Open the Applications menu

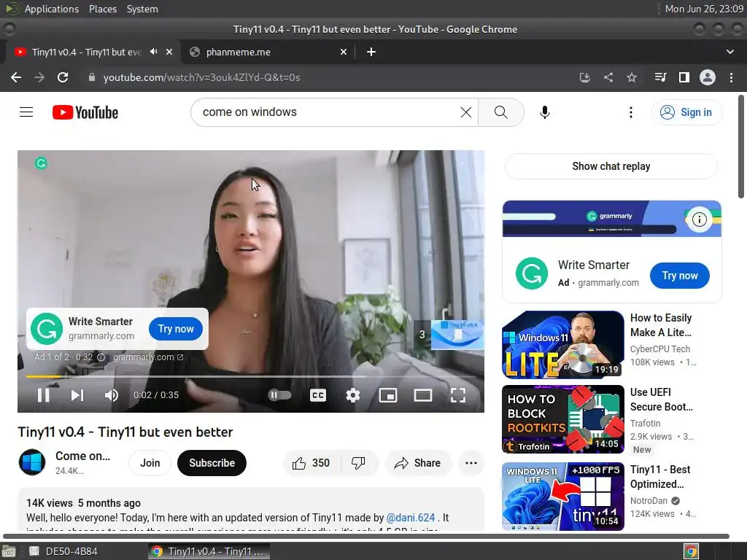tap(52, 9)
